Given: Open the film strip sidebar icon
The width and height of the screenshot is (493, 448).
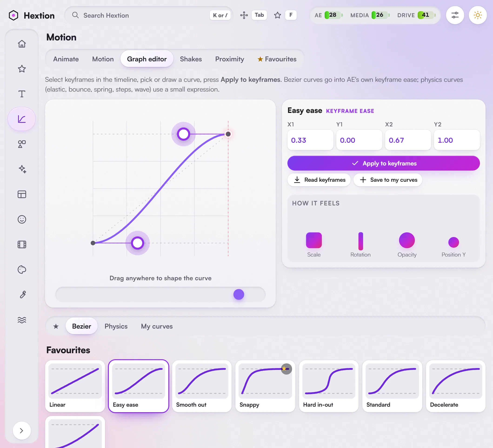Looking at the screenshot, I should point(22,244).
